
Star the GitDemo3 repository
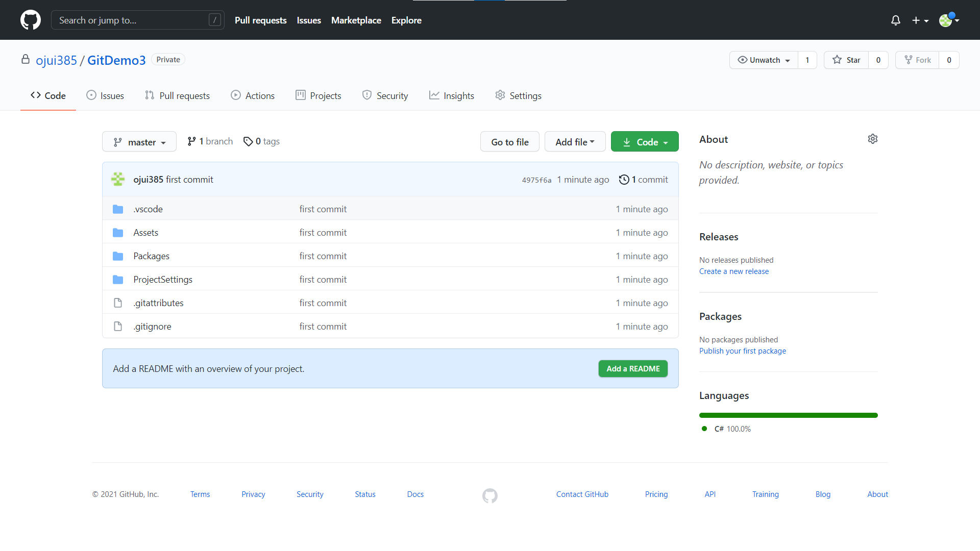coord(846,60)
